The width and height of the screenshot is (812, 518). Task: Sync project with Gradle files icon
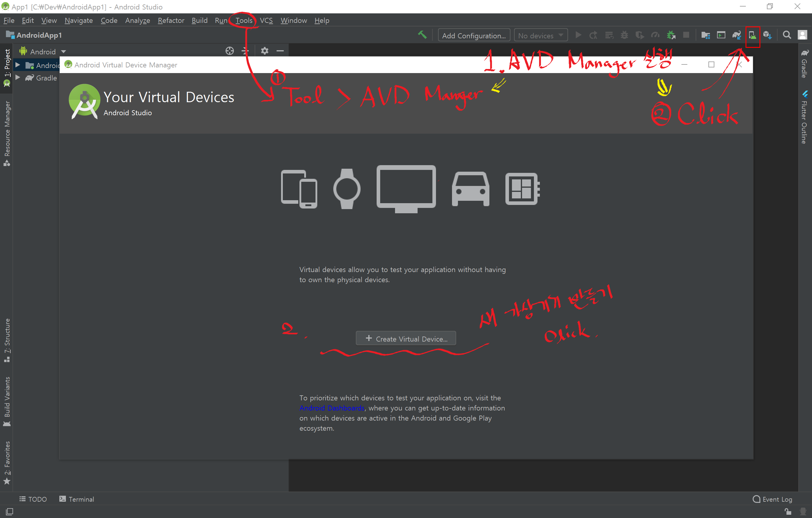[736, 35]
